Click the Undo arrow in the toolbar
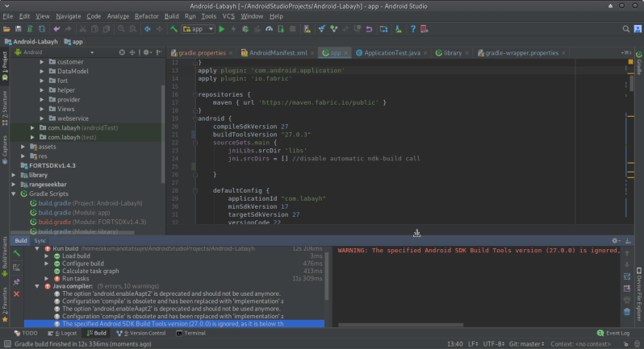Viewport: 644px width, 349px height. coord(56,29)
